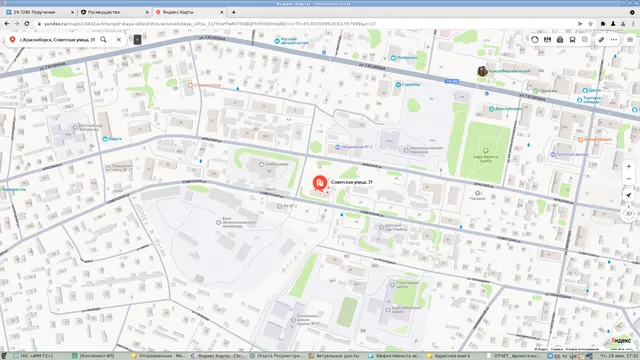Open the three-dots more tools menu
640x360 pixels.
614,40
